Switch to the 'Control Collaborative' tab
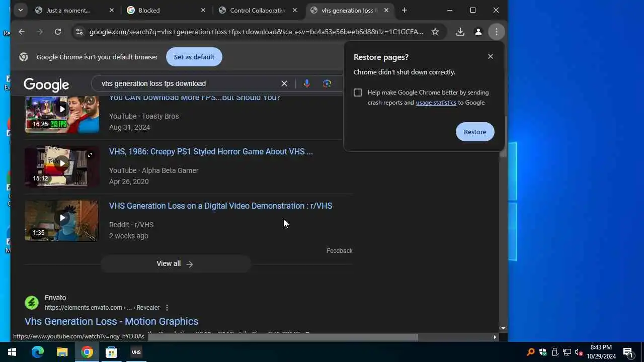Screen dimensions: 644x362 [x=258, y=10]
